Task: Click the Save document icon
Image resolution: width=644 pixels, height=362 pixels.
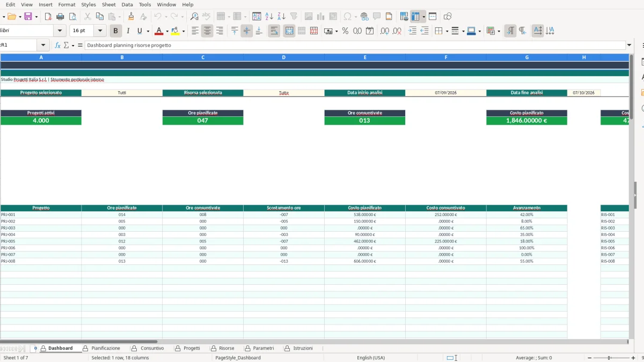Action: coord(28,17)
